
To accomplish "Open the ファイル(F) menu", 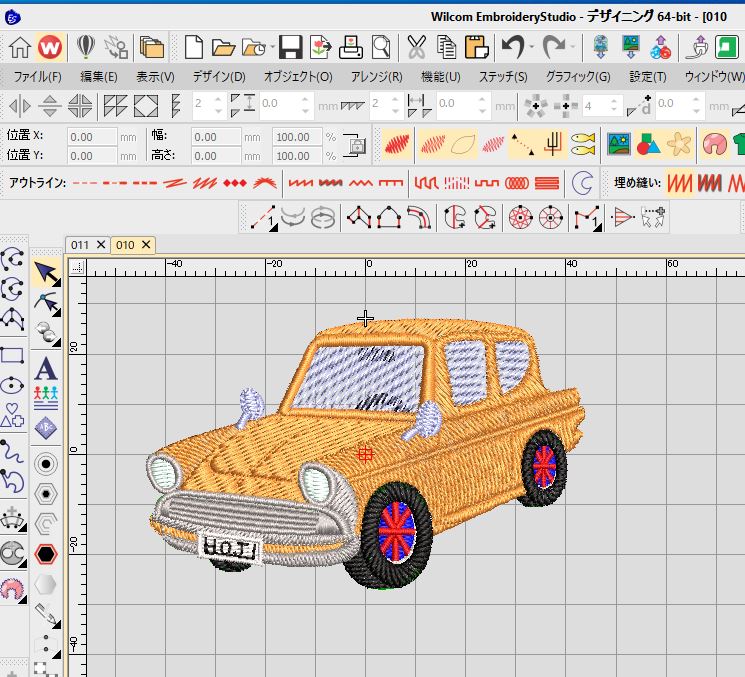I will (37, 76).
